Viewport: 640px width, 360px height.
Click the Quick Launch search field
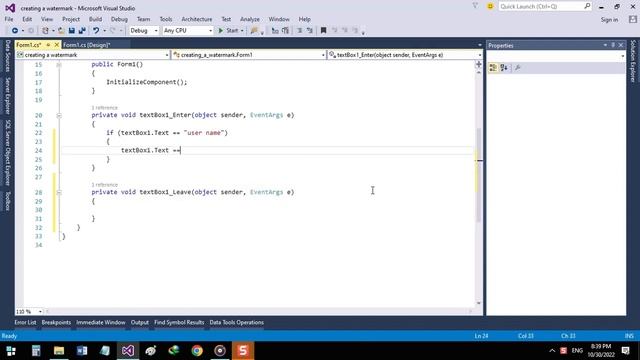tap(544, 7)
